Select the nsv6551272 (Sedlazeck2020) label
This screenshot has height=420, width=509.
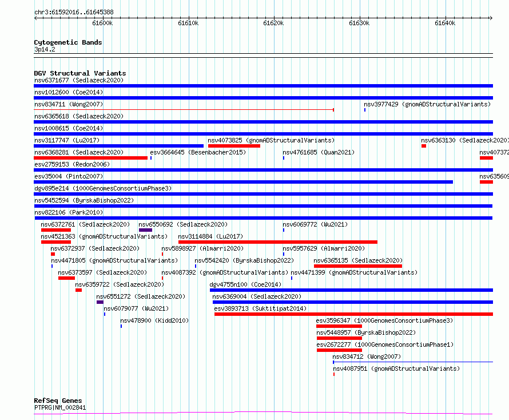[141, 296]
